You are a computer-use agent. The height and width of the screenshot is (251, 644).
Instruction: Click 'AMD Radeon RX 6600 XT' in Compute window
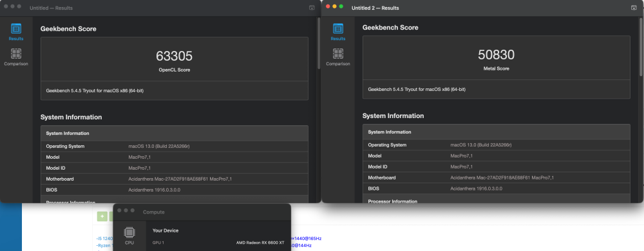pyautogui.click(x=260, y=243)
